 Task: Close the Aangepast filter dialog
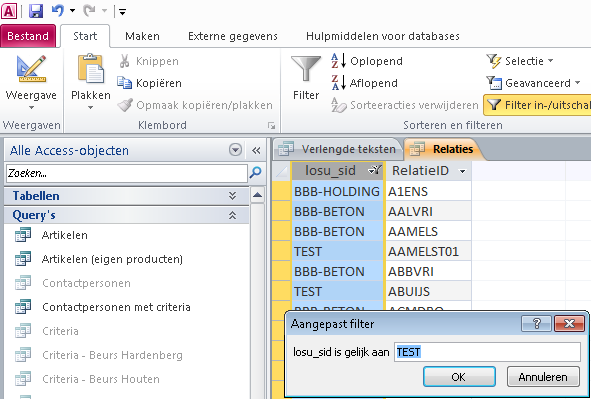point(570,324)
